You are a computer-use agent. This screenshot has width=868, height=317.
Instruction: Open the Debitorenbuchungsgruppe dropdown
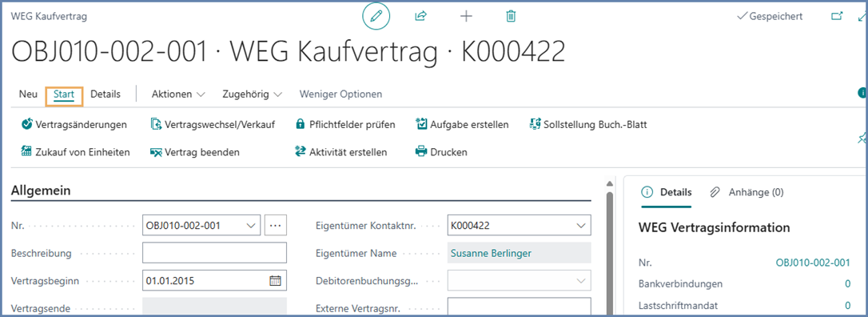click(x=581, y=280)
